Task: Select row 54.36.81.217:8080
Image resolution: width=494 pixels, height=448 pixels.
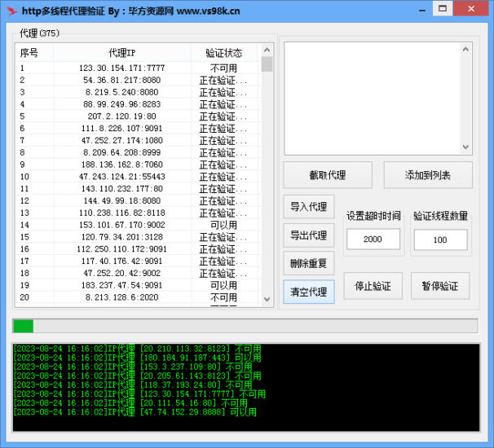Action: (139, 80)
